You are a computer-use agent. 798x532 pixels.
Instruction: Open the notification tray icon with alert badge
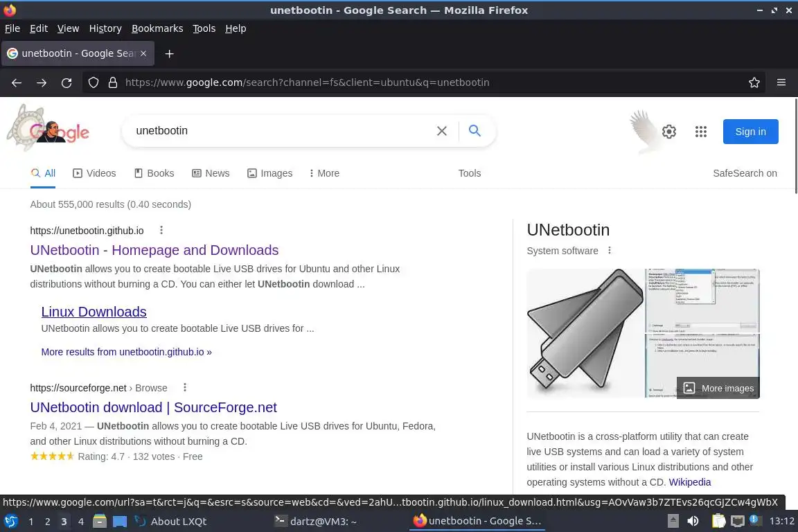click(755, 520)
